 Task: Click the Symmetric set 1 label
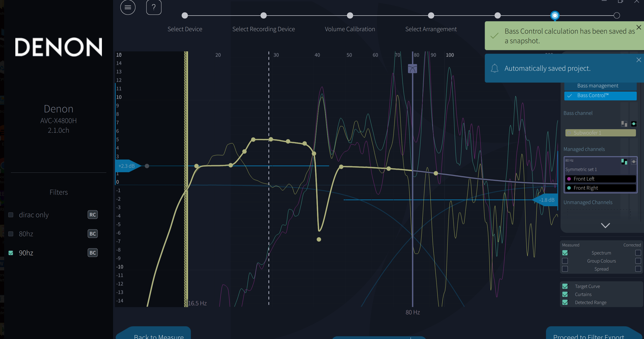pos(581,169)
